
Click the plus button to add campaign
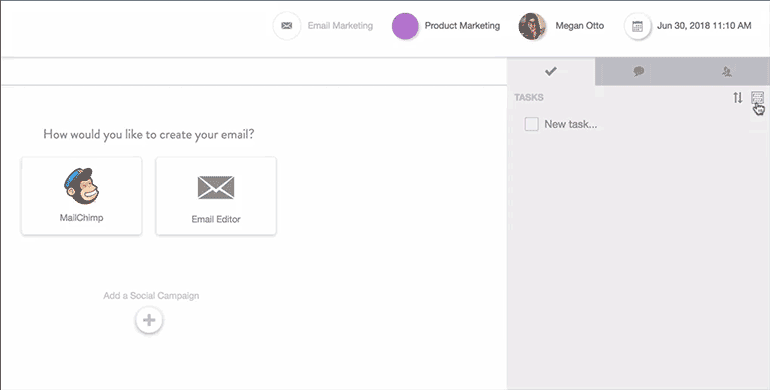(x=149, y=320)
